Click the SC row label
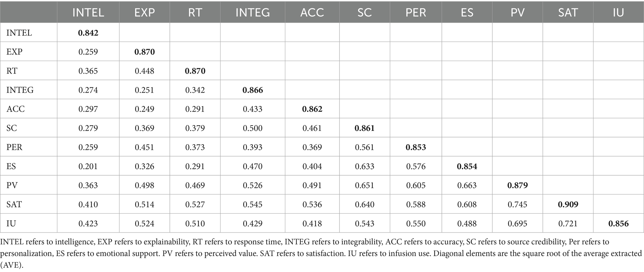Viewport: 644px width, 272px height. coord(12,128)
